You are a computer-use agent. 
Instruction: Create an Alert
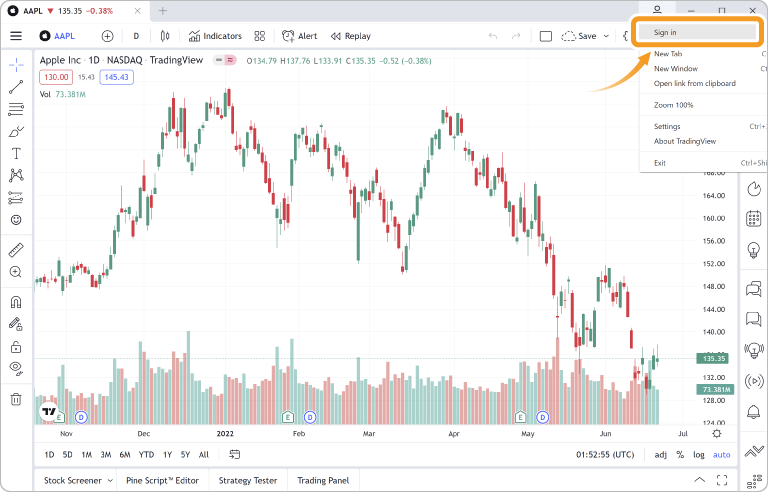pos(299,36)
